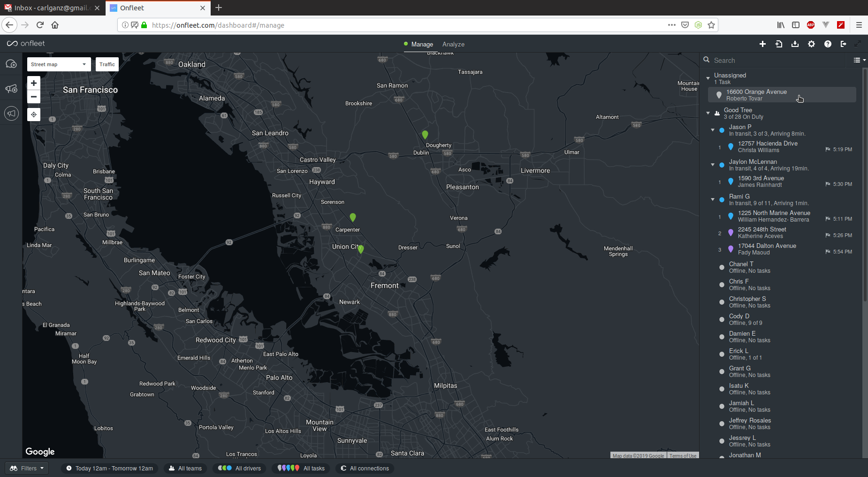Click the logout icon in header
The image size is (868, 477).
(x=844, y=44)
